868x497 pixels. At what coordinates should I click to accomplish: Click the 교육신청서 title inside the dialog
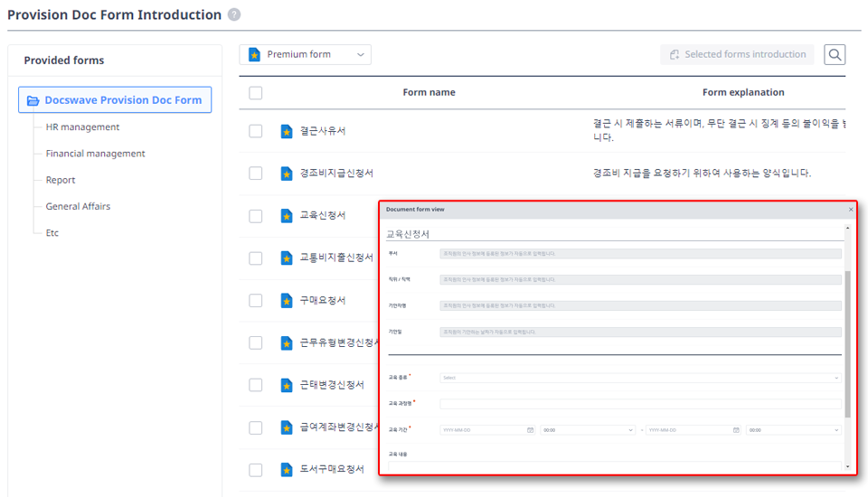tap(408, 234)
